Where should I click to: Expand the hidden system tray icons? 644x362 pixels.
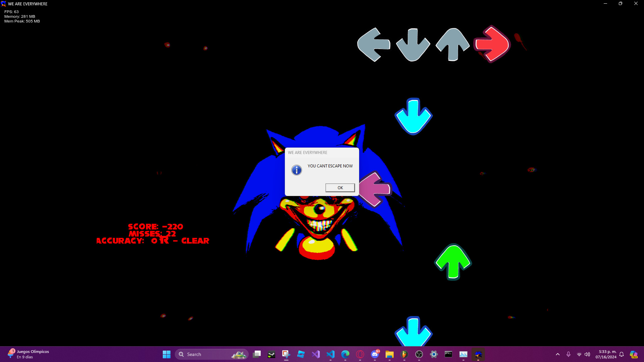pyautogui.click(x=558, y=354)
